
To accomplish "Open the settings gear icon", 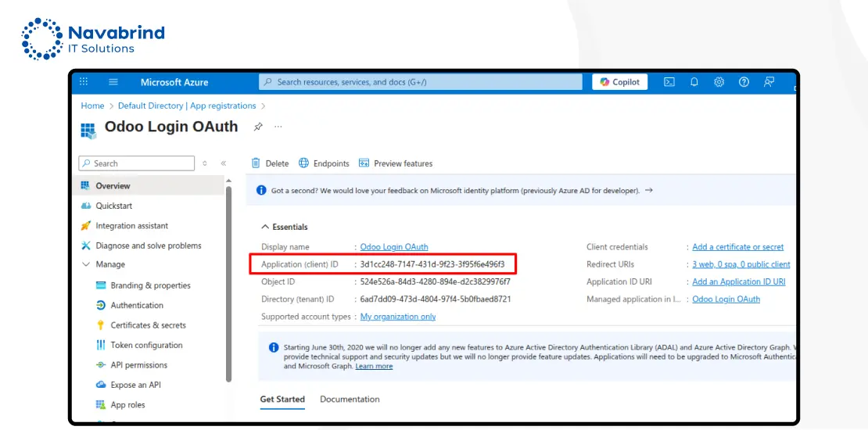I will pos(719,82).
